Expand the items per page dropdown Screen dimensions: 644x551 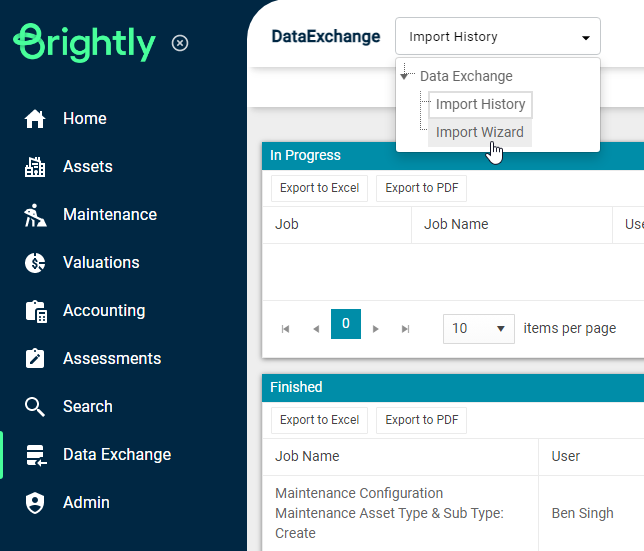point(478,328)
